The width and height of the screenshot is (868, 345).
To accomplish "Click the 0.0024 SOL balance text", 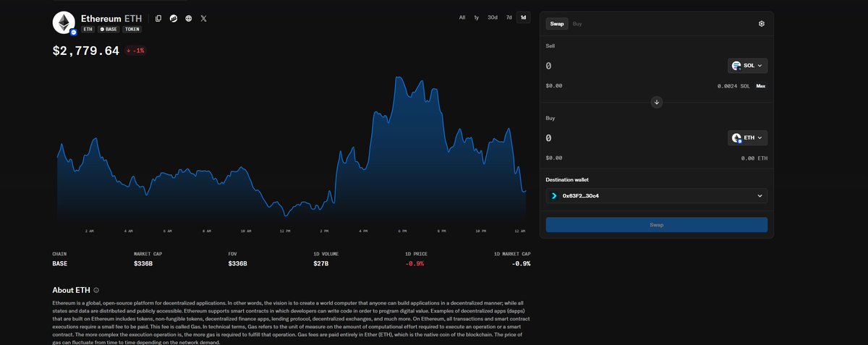I will 733,86.
